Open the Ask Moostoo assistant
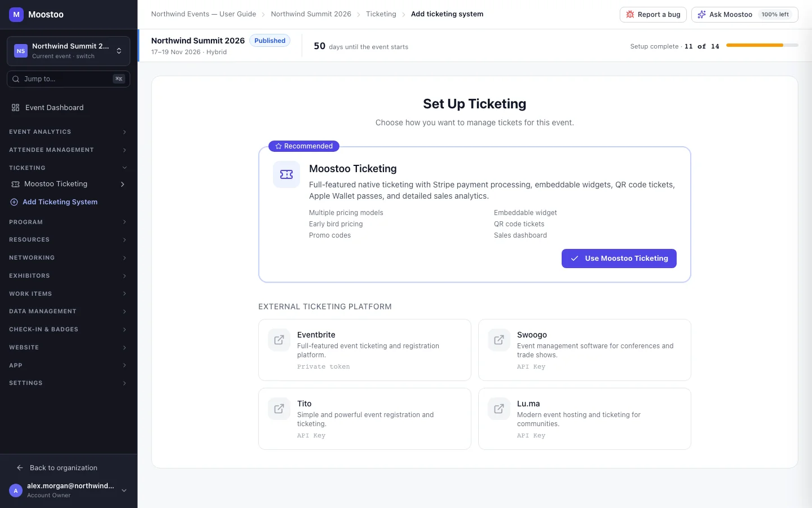Viewport: 812px width, 508px height. click(745, 14)
